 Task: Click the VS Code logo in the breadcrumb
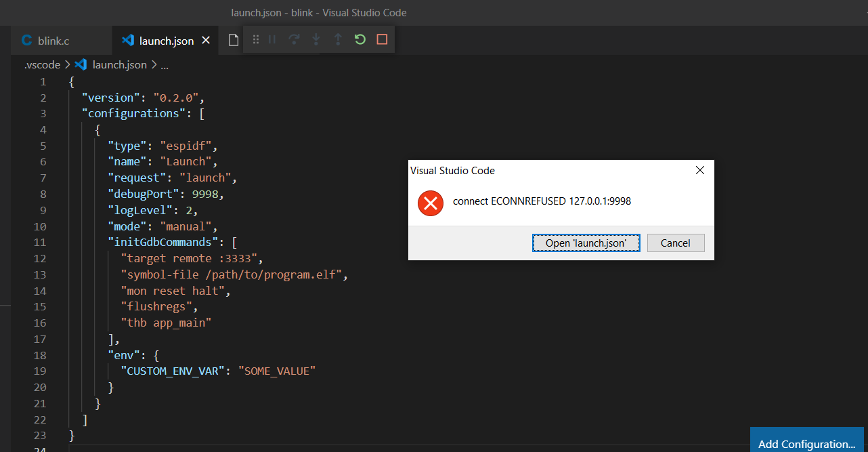(81, 64)
